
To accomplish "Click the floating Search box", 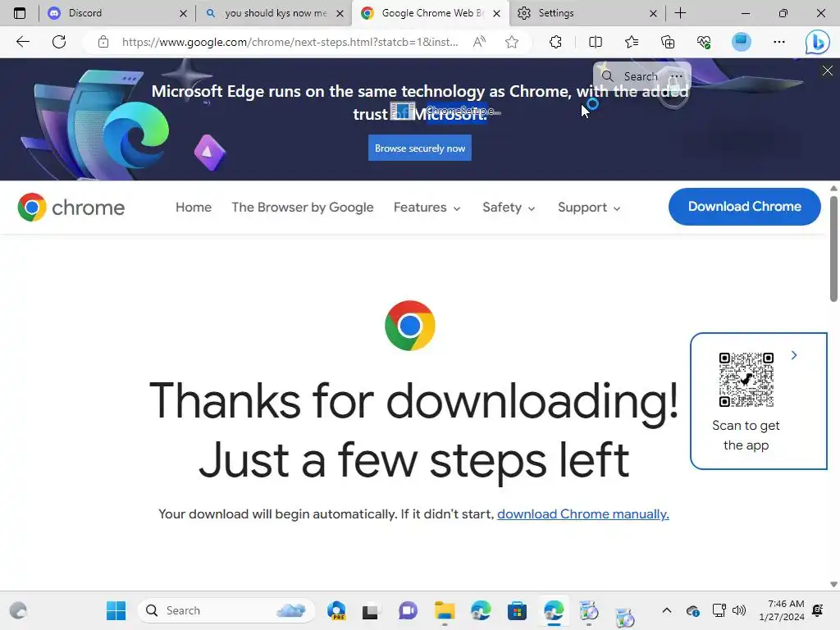I will (633, 76).
